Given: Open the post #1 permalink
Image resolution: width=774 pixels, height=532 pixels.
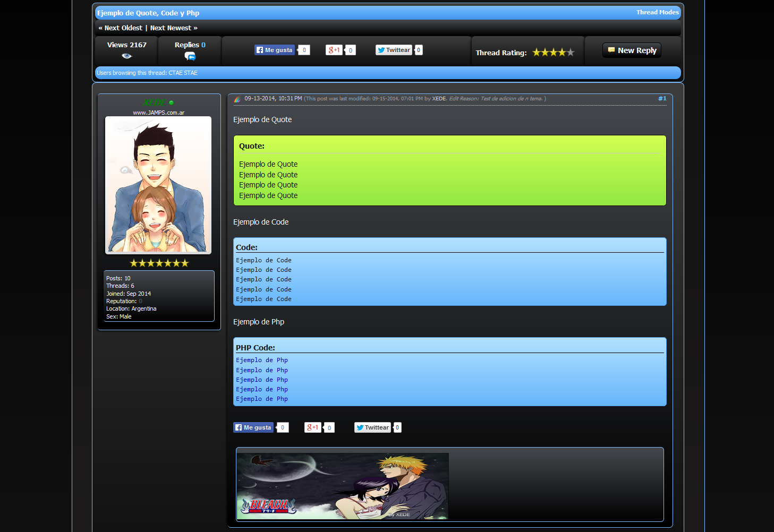Looking at the screenshot, I should (x=662, y=98).
